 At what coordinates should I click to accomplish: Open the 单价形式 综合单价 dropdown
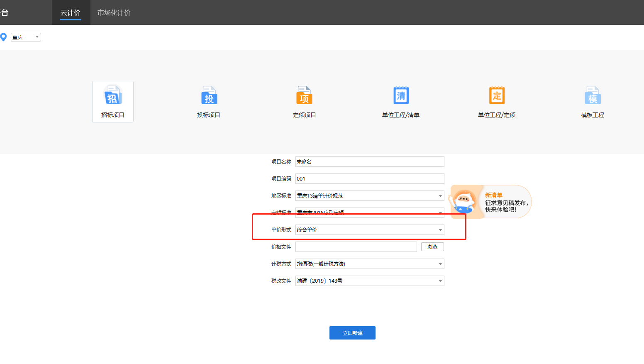[370, 230]
